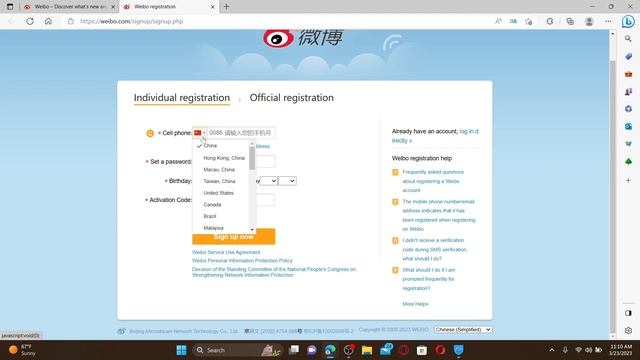Open browser profile icon
Image resolution: width=640 pixels, height=360 pixels.
[589, 21]
